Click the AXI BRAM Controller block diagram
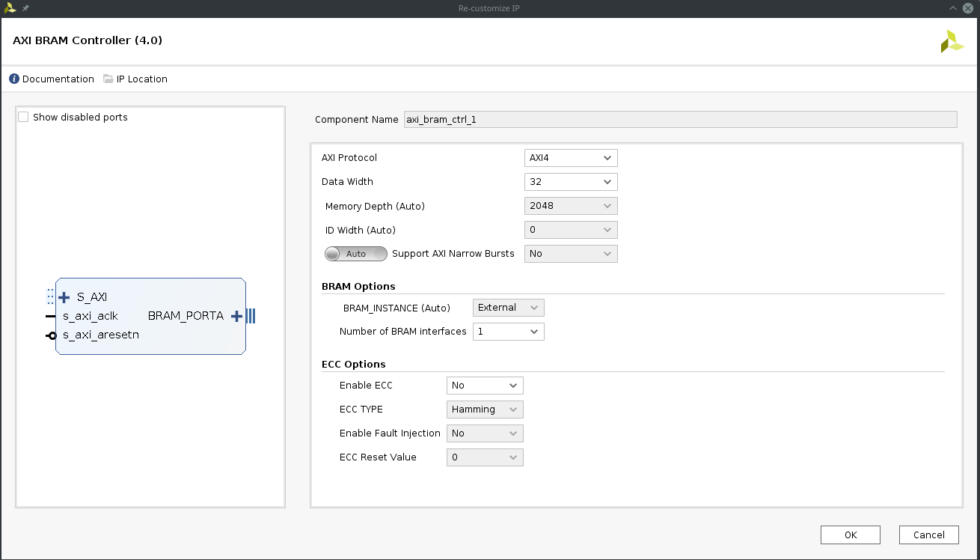This screenshot has width=980, height=560. pos(150,344)
